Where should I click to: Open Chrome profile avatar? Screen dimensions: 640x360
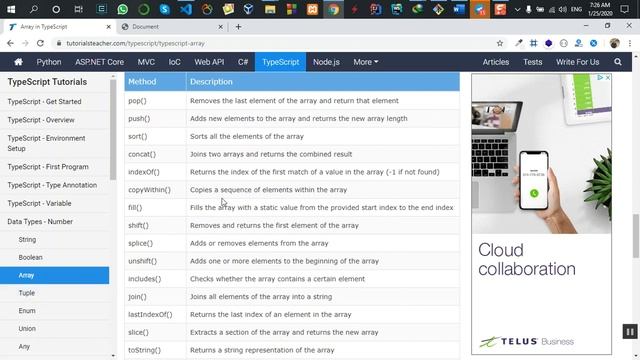[614, 43]
